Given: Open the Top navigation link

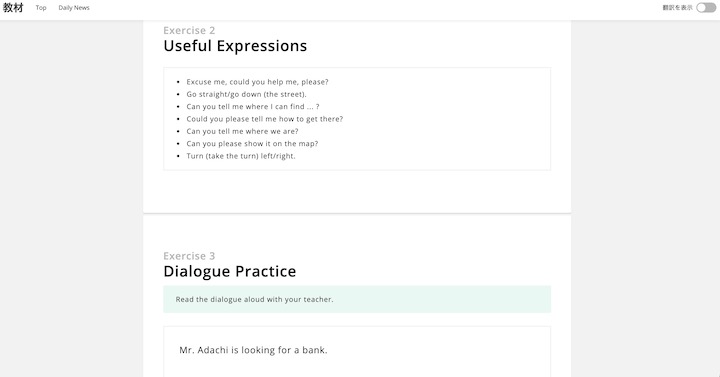Looking at the screenshot, I should [x=41, y=8].
